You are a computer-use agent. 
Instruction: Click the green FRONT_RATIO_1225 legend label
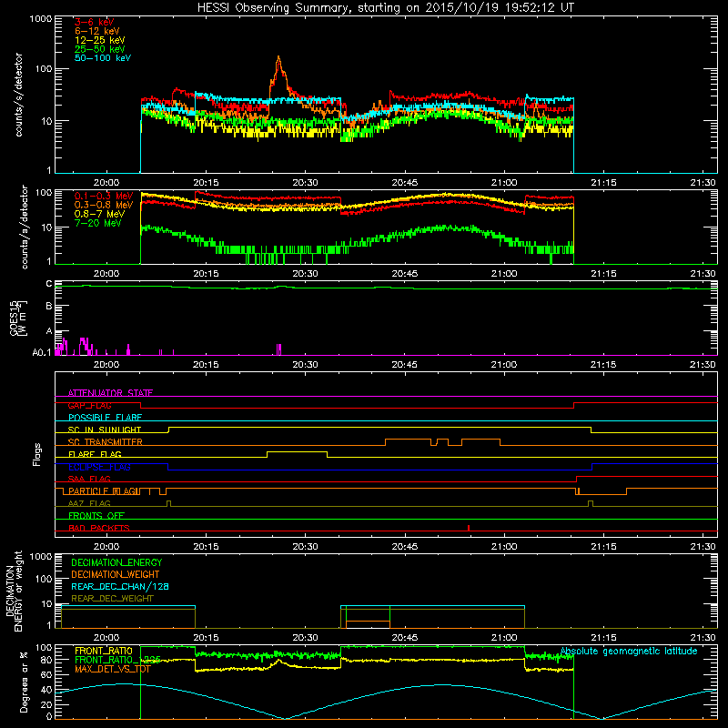(117, 660)
